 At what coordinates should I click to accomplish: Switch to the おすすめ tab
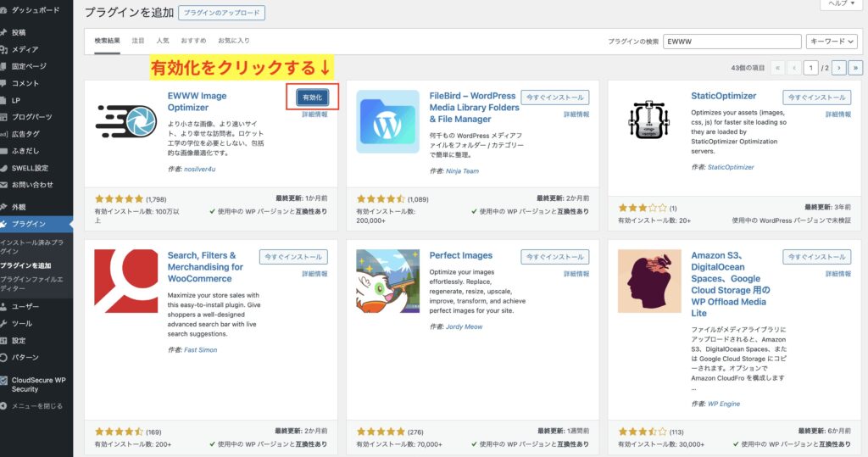(192, 41)
